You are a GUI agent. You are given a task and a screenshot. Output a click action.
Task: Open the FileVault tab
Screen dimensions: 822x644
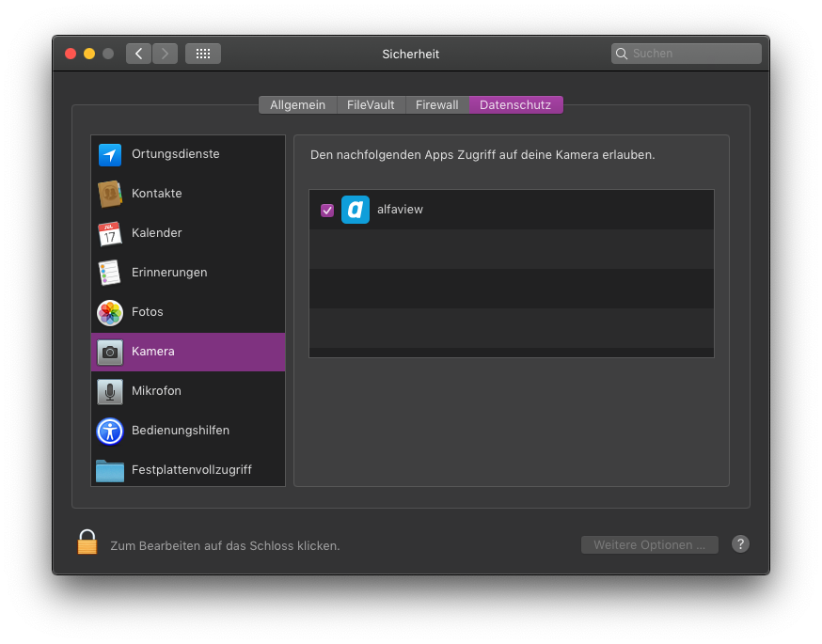pos(371,105)
